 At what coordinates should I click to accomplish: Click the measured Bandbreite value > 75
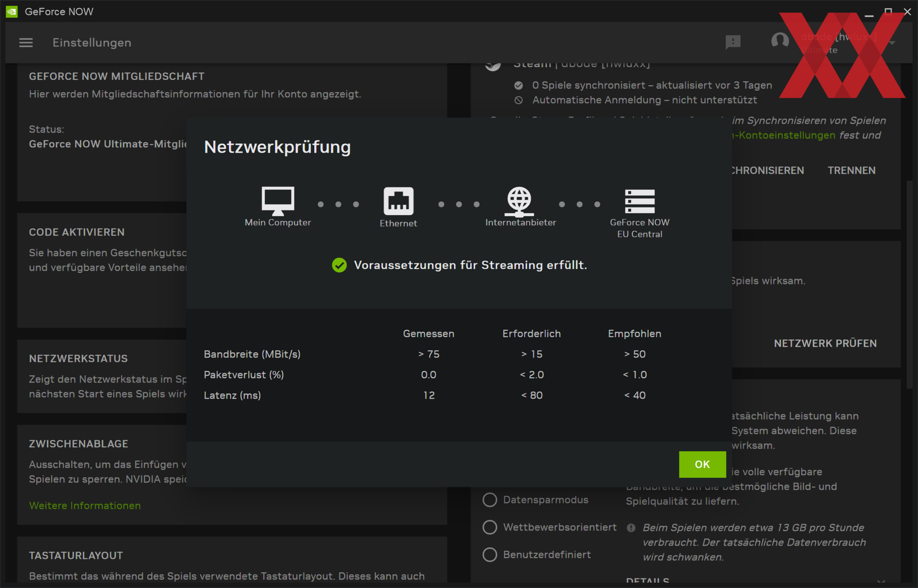[429, 354]
